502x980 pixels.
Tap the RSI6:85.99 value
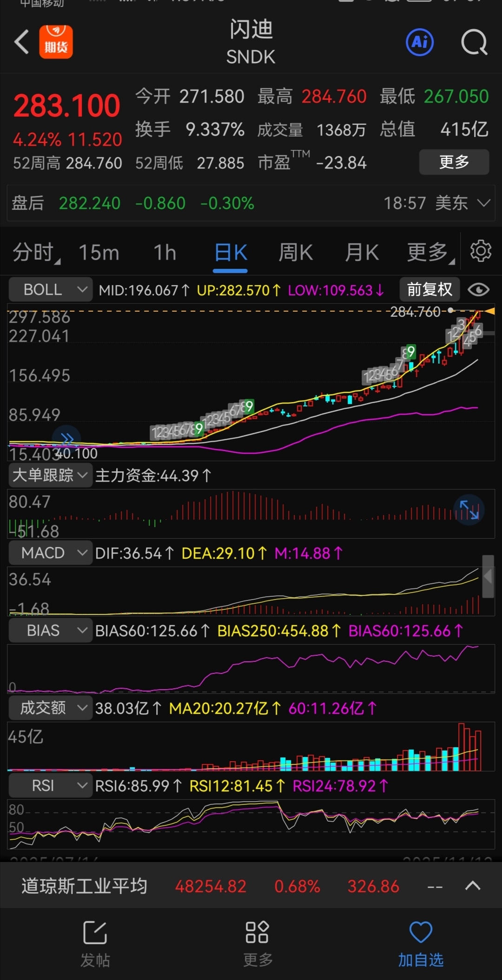pos(139,785)
